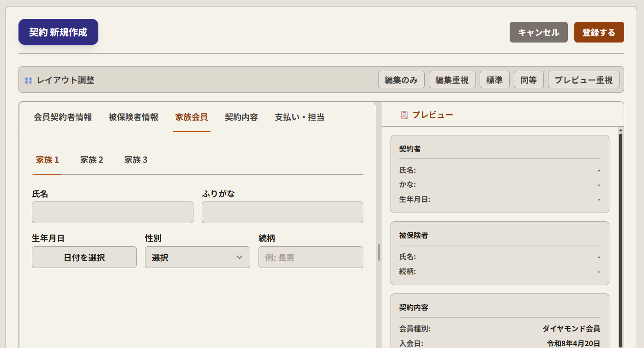Open the 性別 dropdown
This screenshot has height=348, width=644.
coord(197,257)
